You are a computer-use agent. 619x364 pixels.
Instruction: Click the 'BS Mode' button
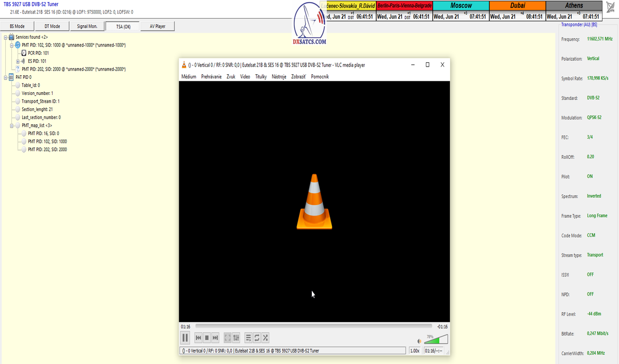17,26
